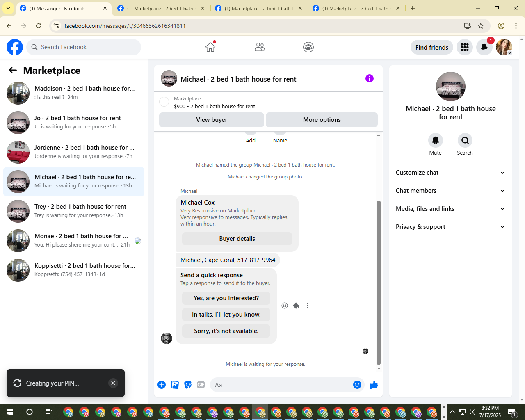Image resolution: width=525 pixels, height=420 pixels.
Task: Click the Name option above messages
Action: click(x=280, y=140)
